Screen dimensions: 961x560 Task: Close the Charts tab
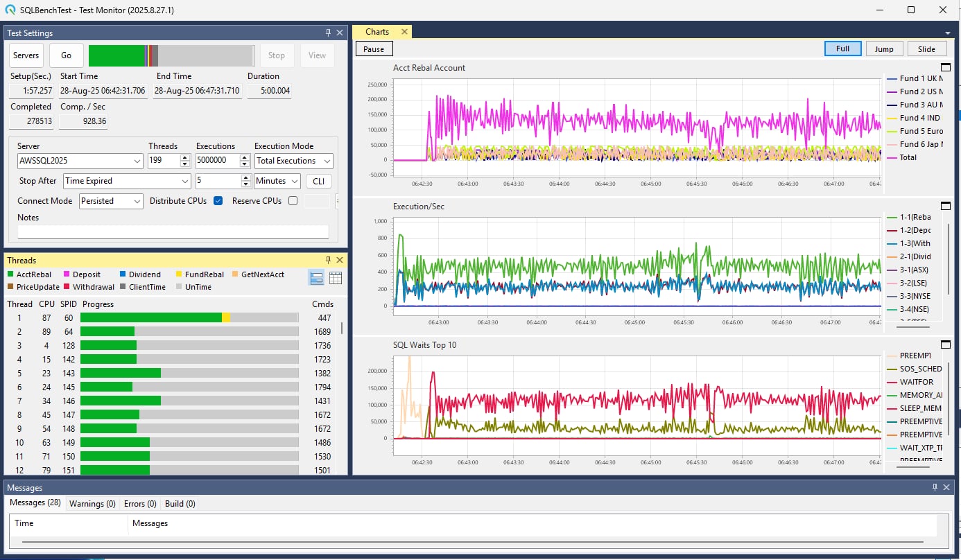point(404,32)
